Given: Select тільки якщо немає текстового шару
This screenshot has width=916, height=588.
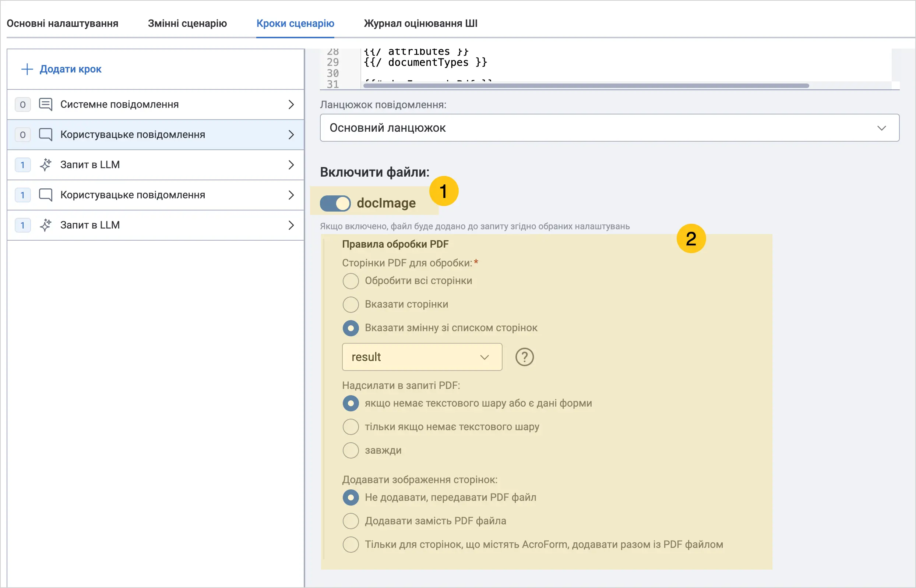Looking at the screenshot, I should point(350,427).
